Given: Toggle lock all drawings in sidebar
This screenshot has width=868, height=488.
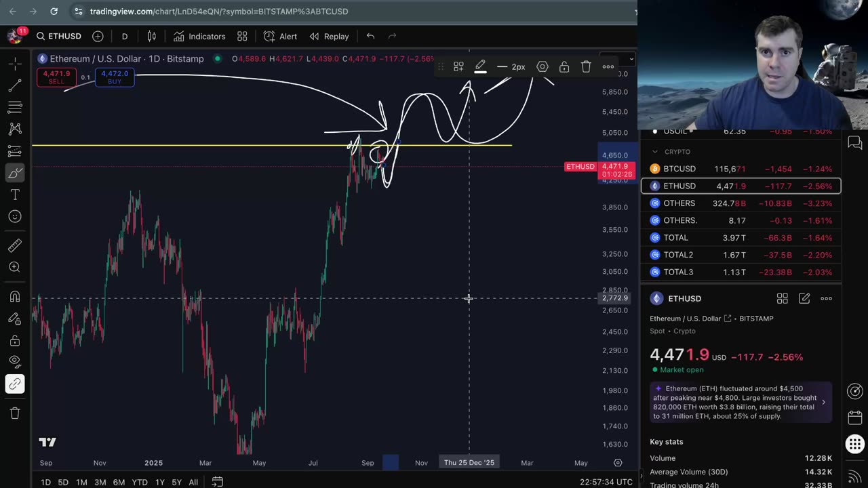Looking at the screenshot, I should tap(15, 340).
